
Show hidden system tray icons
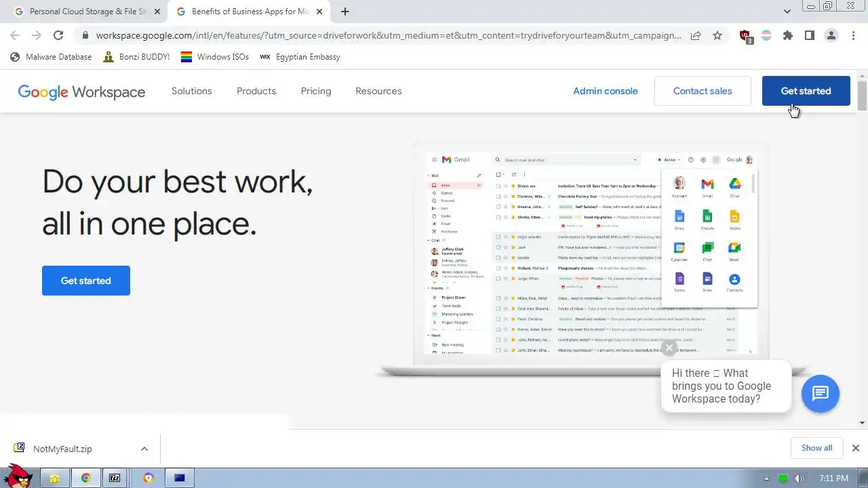point(767,479)
